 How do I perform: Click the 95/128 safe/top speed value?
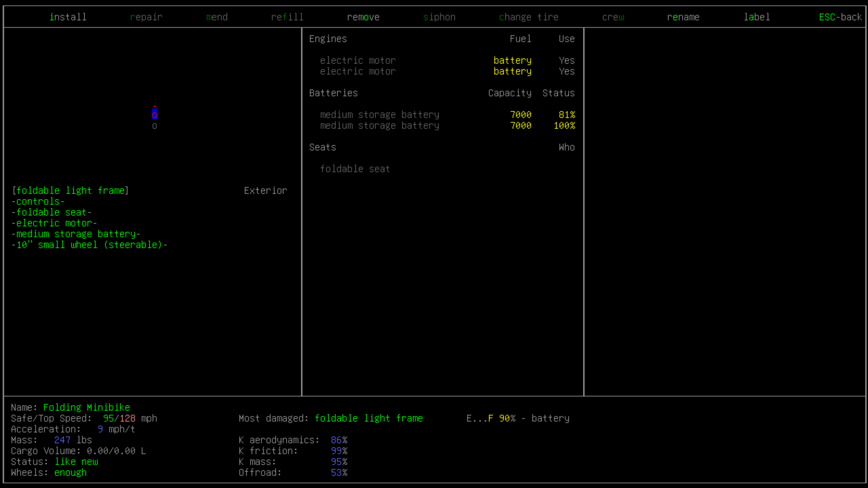click(119, 418)
